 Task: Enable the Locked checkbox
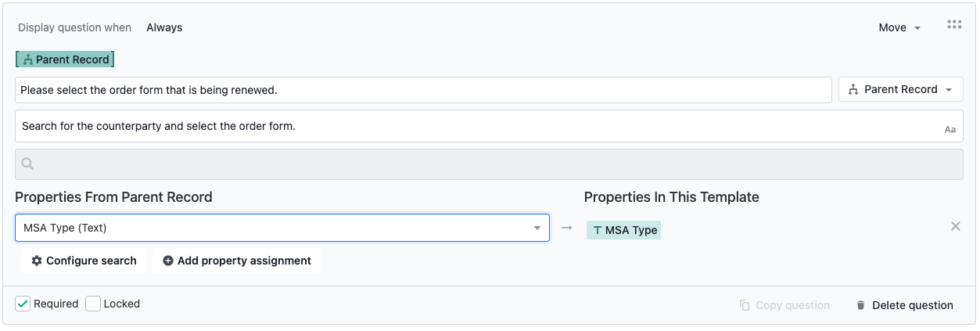[93, 304]
